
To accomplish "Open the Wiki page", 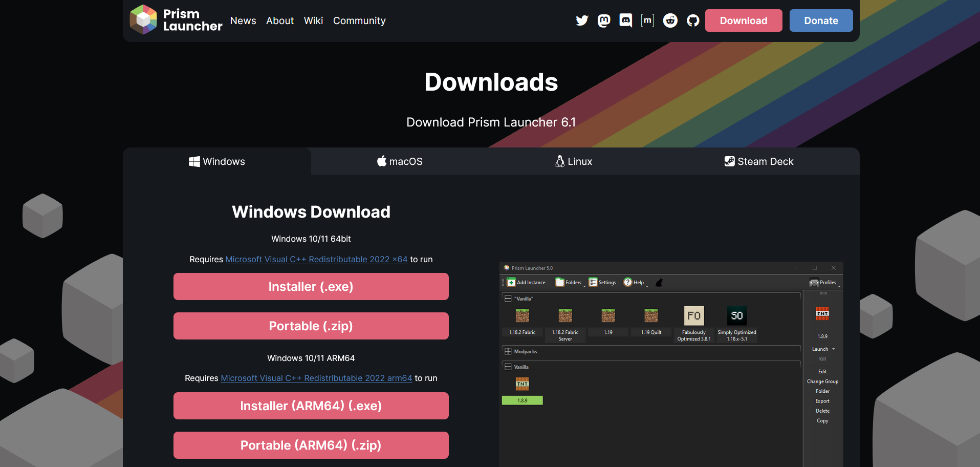I will coord(313,20).
